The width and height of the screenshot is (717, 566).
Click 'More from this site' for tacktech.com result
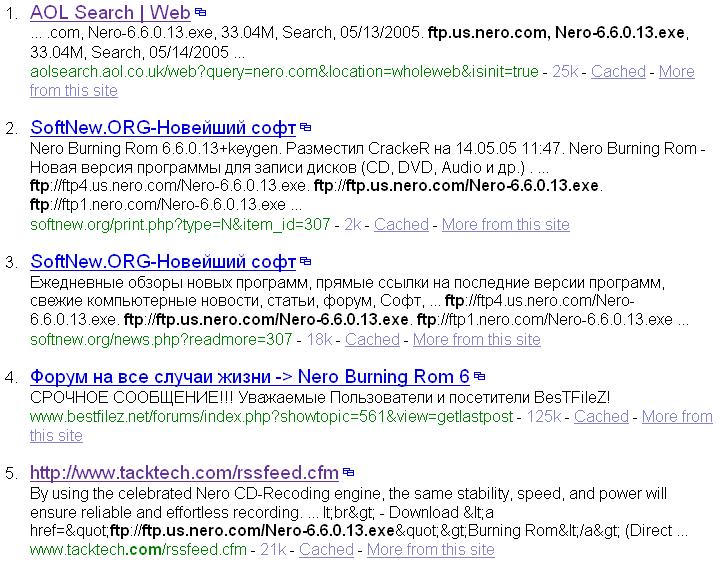click(431, 550)
